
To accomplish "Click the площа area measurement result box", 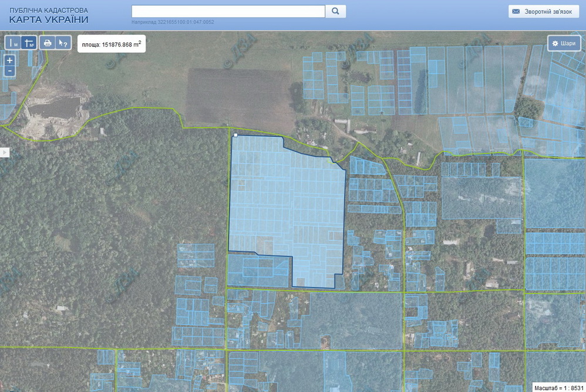I will pos(112,44).
